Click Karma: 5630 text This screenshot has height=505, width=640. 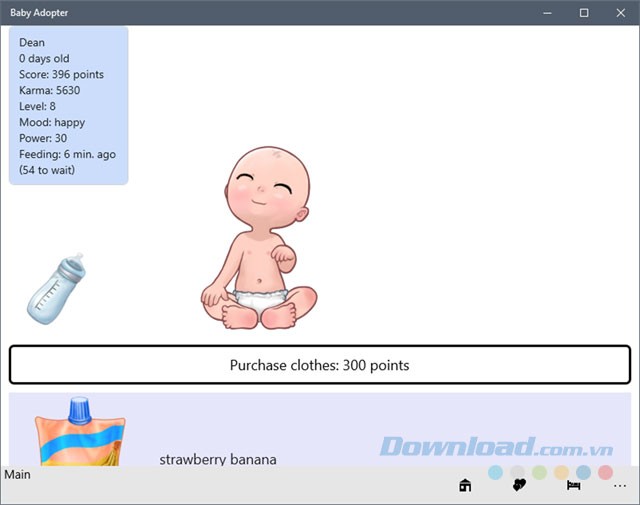[49, 90]
